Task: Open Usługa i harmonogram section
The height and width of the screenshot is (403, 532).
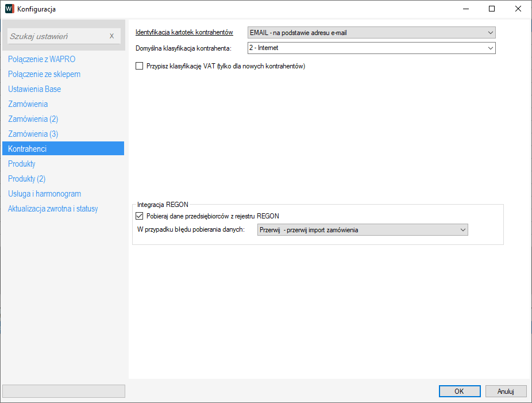Action: [x=44, y=194]
